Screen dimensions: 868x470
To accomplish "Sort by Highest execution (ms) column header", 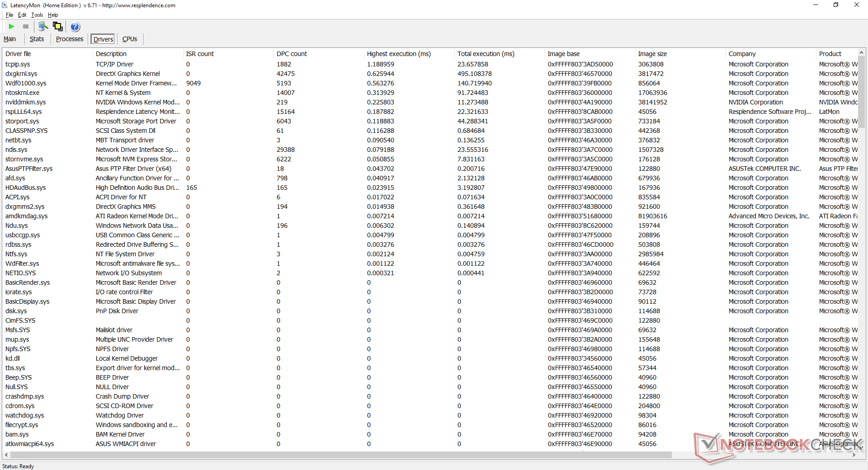I will click(409, 54).
